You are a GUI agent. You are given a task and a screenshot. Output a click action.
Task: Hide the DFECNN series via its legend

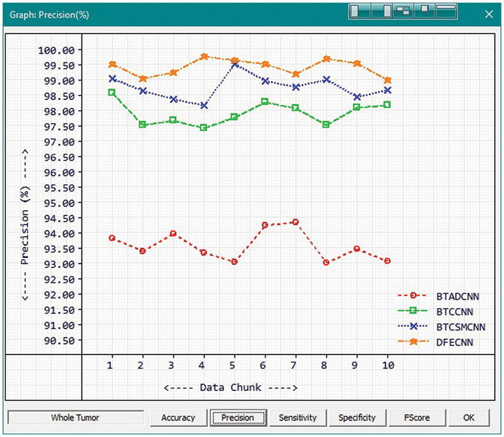pyautogui.click(x=456, y=341)
